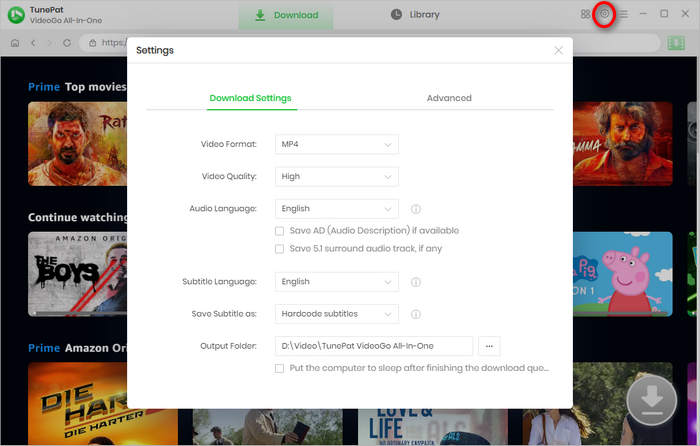Open the hamburger menu icon
Screen dimensions: 700x446
[623, 14]
